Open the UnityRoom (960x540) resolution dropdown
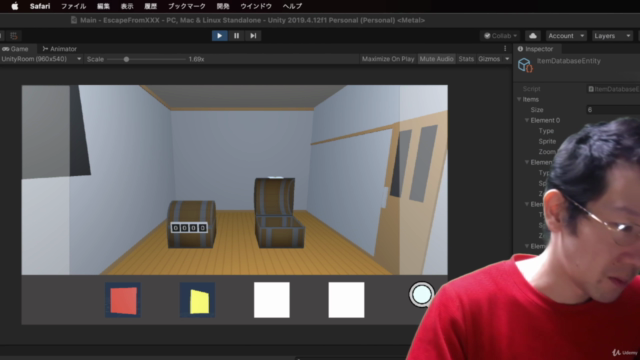Screen dimensions: 640x360 point(41,59)
